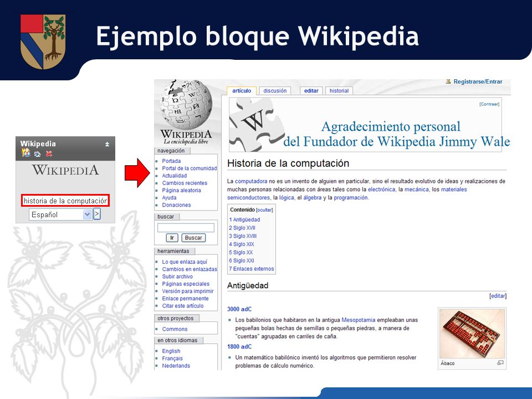Open the Donaciones link
The height and width of the screenshot is (399, 532).
tap(176, 205)
